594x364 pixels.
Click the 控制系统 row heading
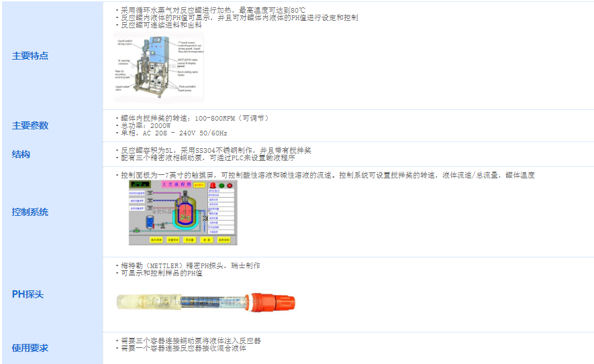pos(30,212)
